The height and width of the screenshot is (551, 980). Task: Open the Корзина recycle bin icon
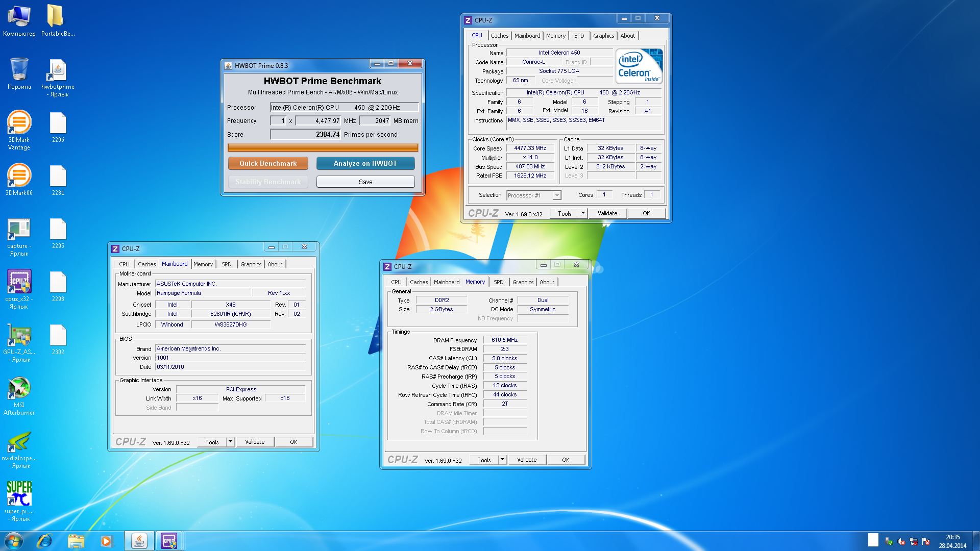click(19, 73)
